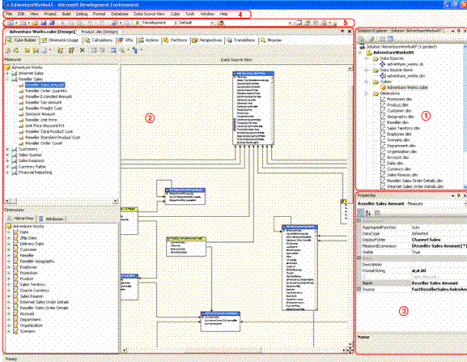Switch to the Product.dim [Design] document tab
This screenshot has height=362, width=467.
(99, 32)
